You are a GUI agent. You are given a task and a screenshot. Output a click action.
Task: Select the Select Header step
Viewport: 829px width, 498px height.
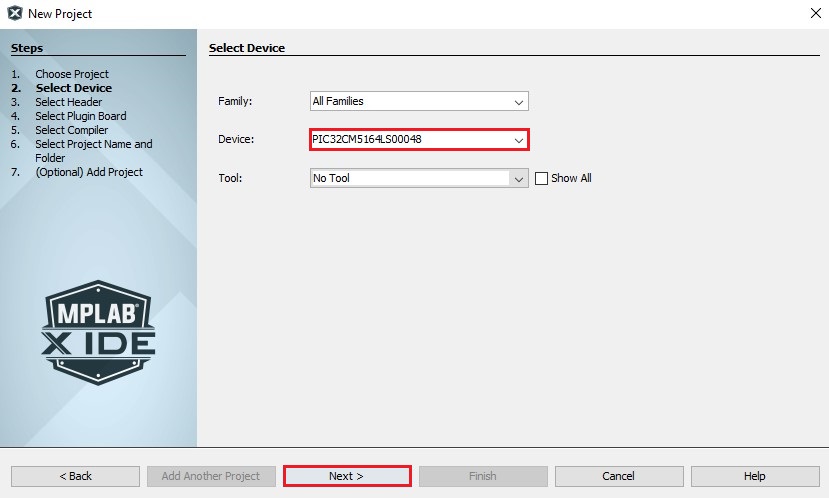pyautogui.click(x=68, y=102)
